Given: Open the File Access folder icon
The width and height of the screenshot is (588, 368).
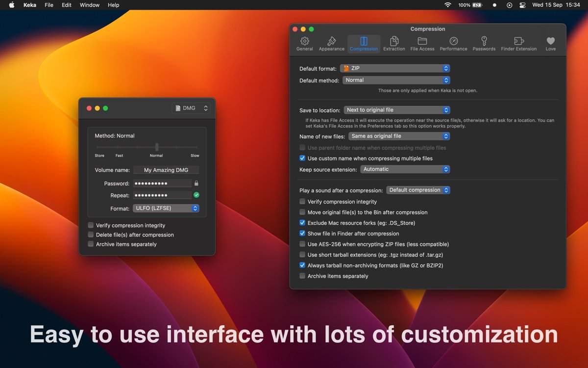Looking at the screenshot, I should point(422,42).
